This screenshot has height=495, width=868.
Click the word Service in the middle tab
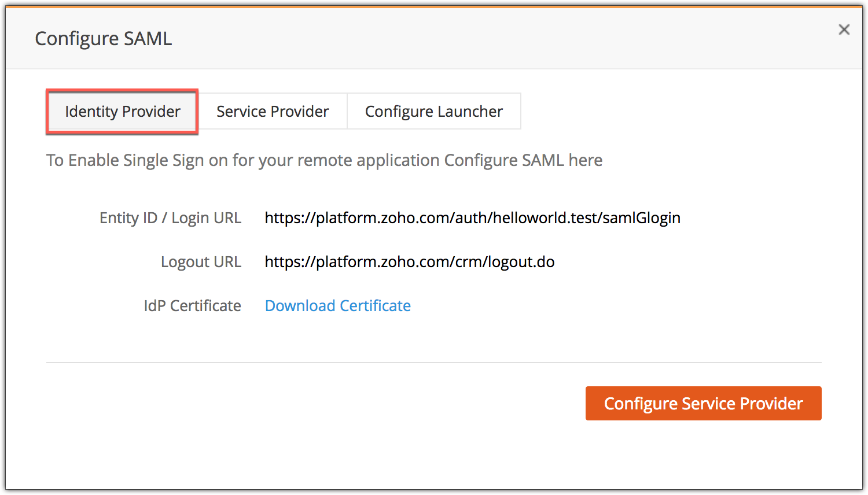point(241,112)
